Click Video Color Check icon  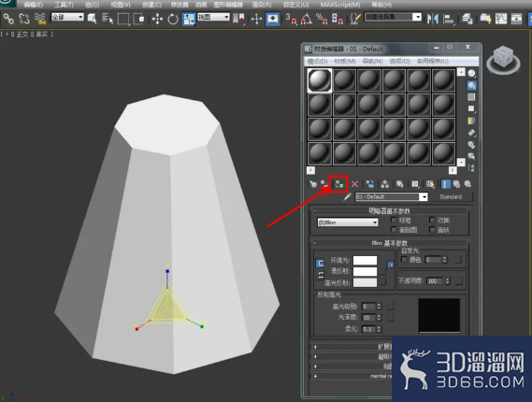pyautogui.click(x=471, y=121)
